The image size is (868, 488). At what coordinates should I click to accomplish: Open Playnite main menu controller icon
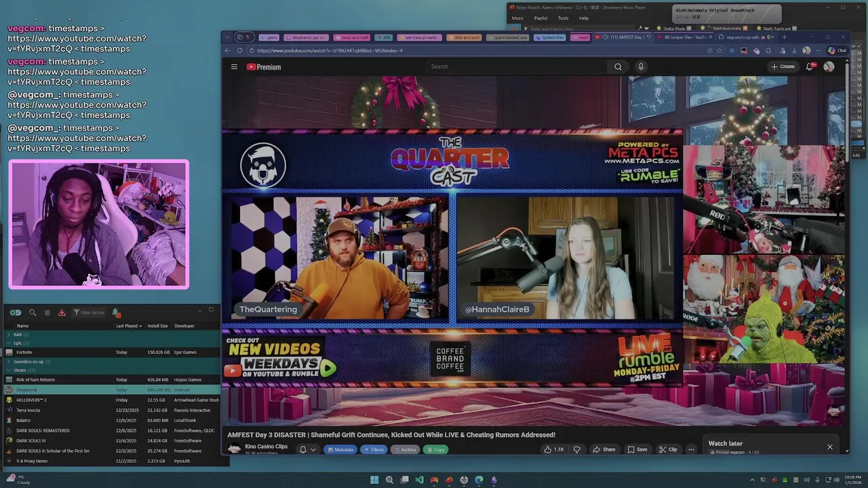[16, 312]
